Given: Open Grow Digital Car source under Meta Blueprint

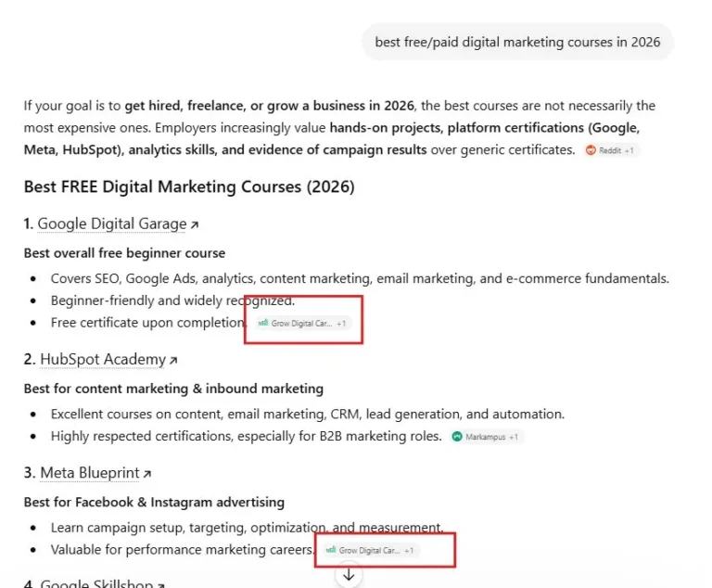Looking at the screenshot, I should (x=371, y=550).
